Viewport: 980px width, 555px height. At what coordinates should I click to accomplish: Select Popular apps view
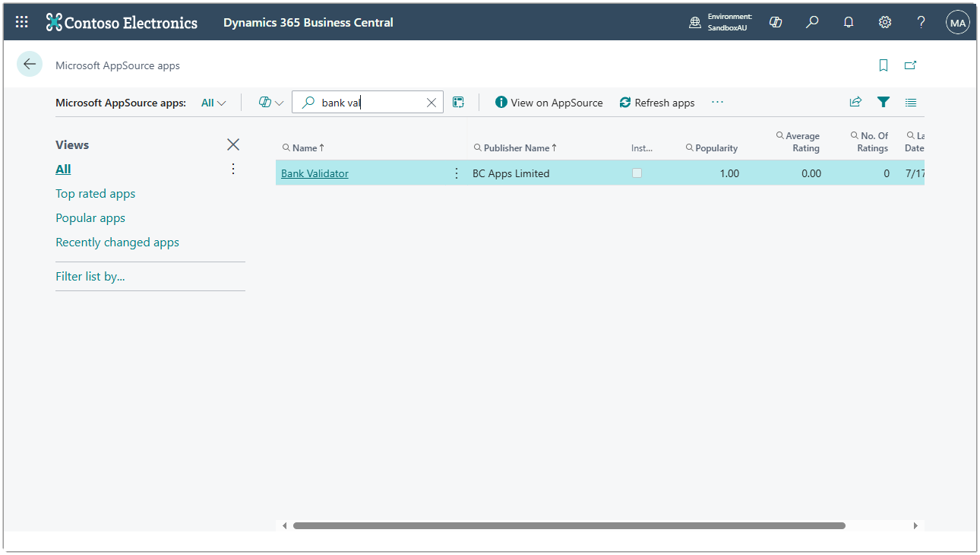point(90,218)
